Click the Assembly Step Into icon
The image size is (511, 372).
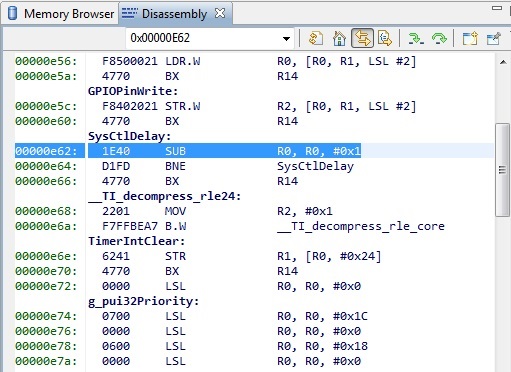[416, 39]
